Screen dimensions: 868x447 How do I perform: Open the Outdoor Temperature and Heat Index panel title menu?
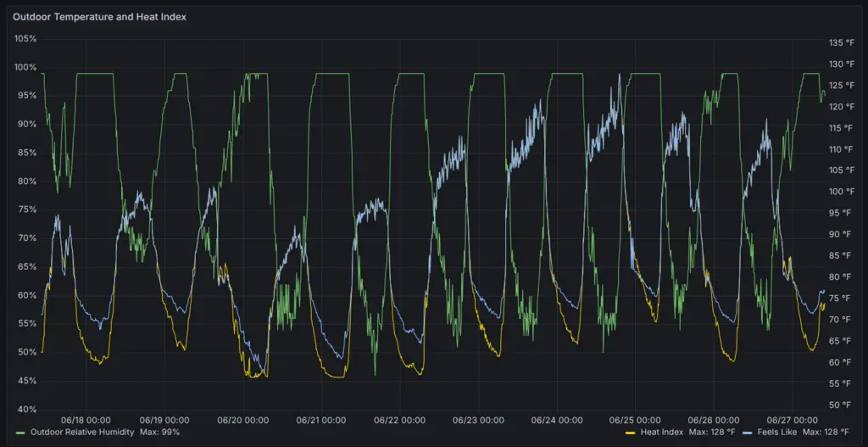pos(99,16)
